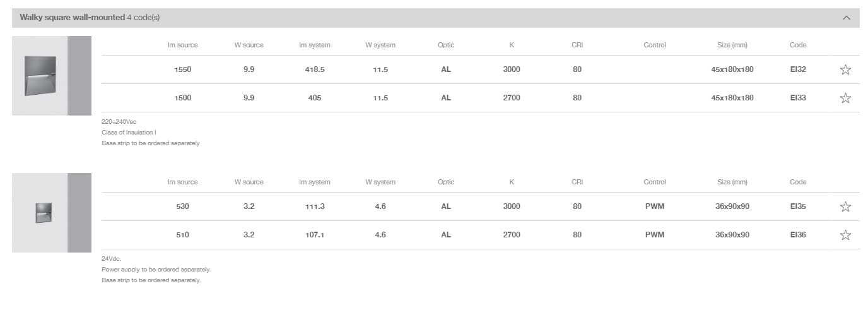Click the 530 lm source row

(183, 206)
